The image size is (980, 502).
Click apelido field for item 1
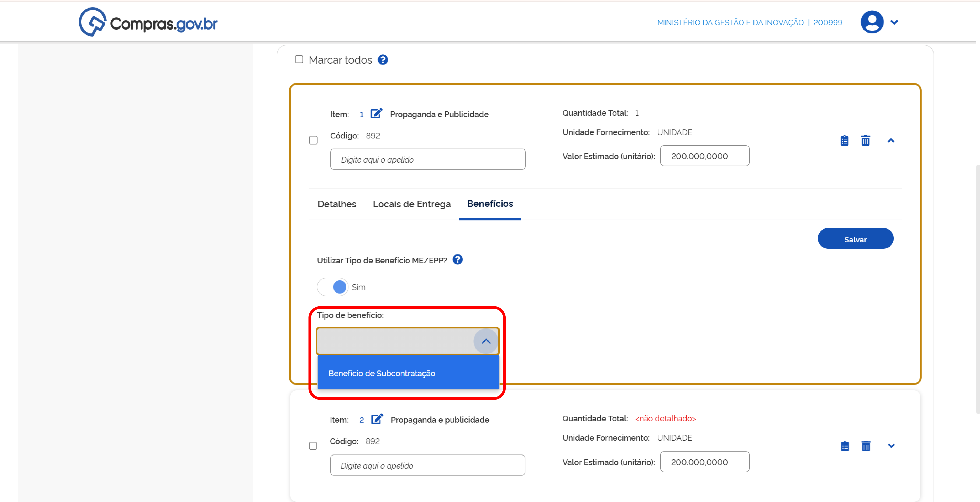428,159
